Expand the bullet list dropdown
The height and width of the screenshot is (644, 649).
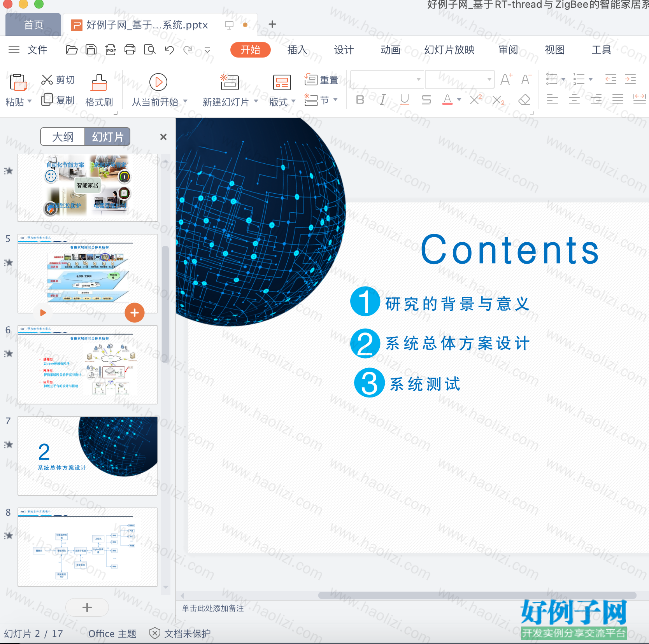pos(563,79)
